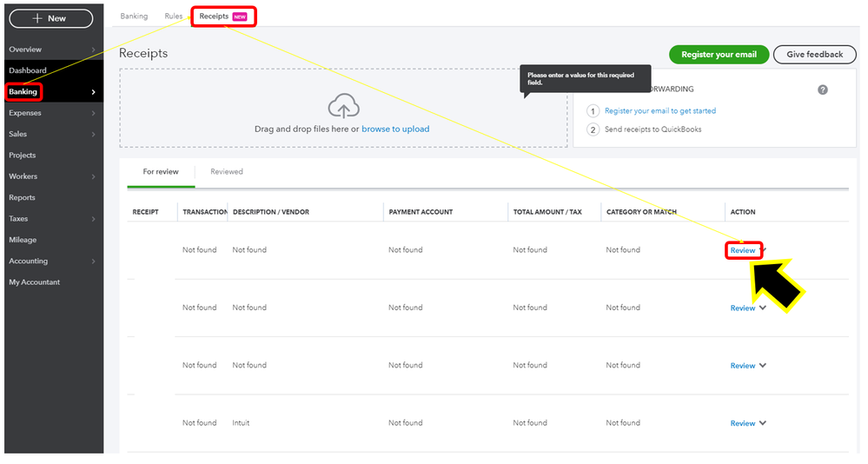Click the Give feedback button
The image size is (868, 464).
(x=814, y=54)
